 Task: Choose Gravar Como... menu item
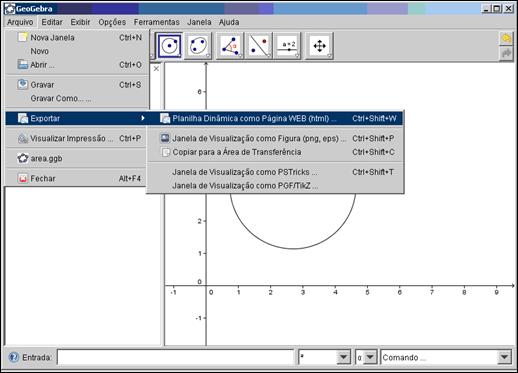77,98
